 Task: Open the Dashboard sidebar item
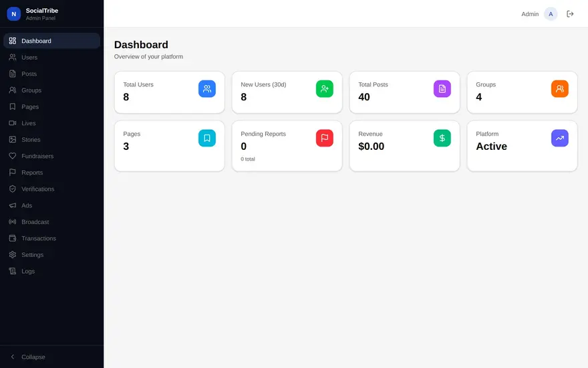pos(51,41)
